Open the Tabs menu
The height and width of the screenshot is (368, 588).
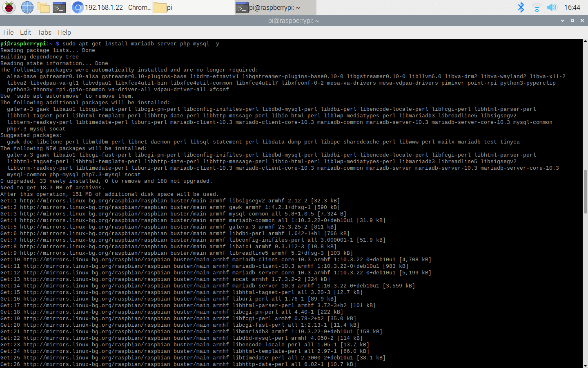coord(44,32)
